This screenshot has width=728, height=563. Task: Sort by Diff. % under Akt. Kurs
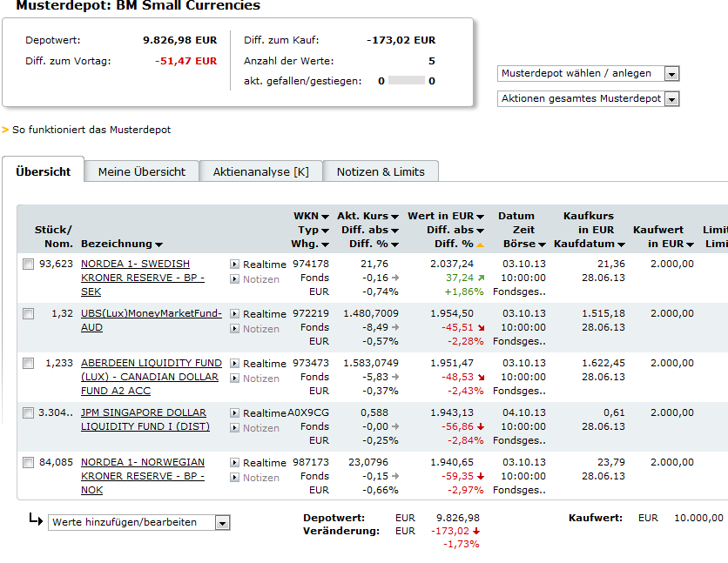pyautogui.click(x=394, y=245)
